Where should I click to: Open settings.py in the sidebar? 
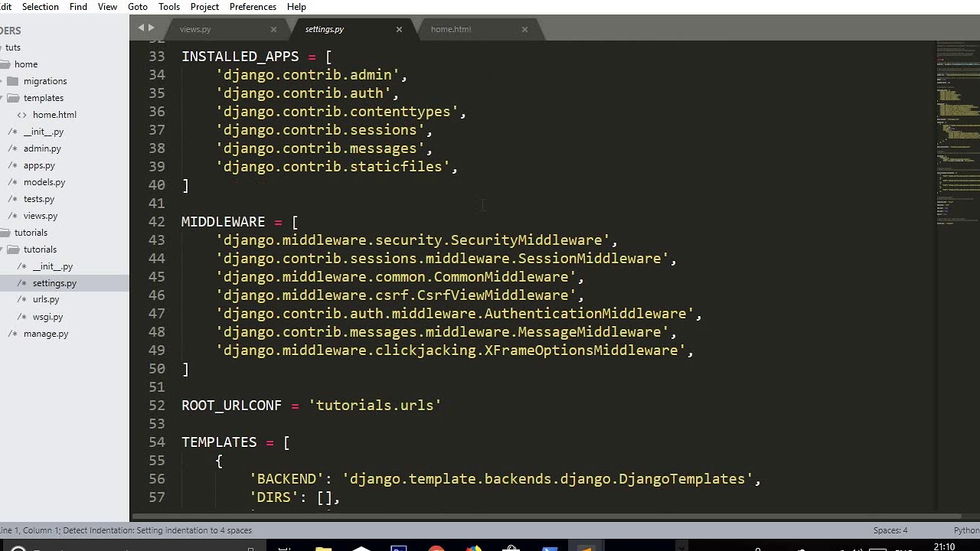pyautogui.click(x=54, y=283)
